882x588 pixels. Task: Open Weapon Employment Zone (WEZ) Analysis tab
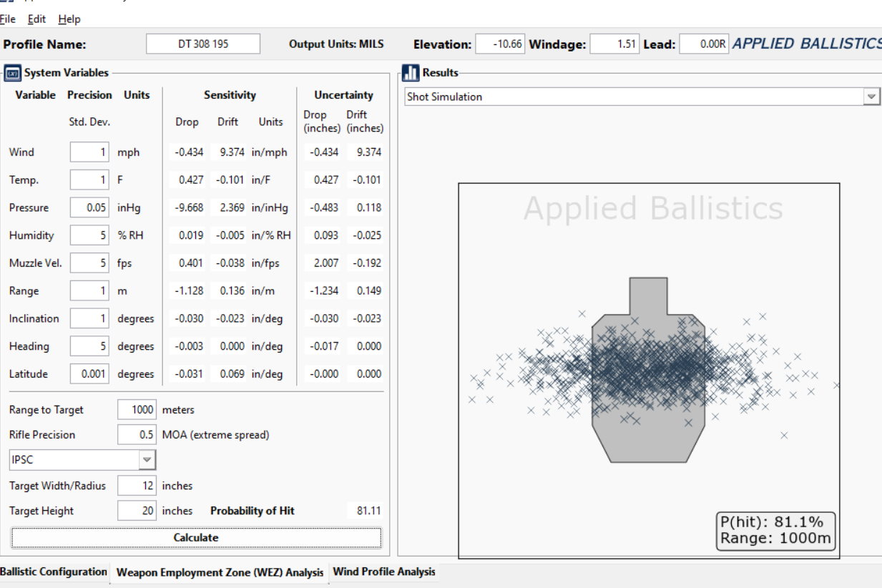click(220, 572)
